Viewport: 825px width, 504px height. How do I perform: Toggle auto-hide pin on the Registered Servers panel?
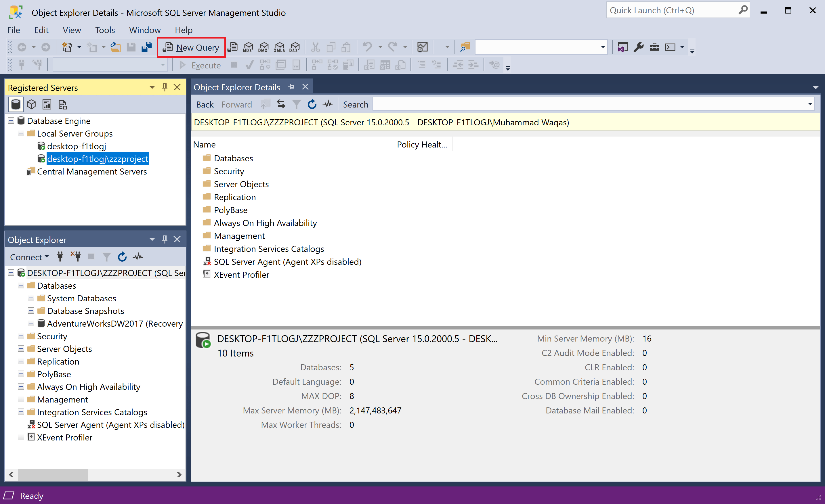[165, 87]
